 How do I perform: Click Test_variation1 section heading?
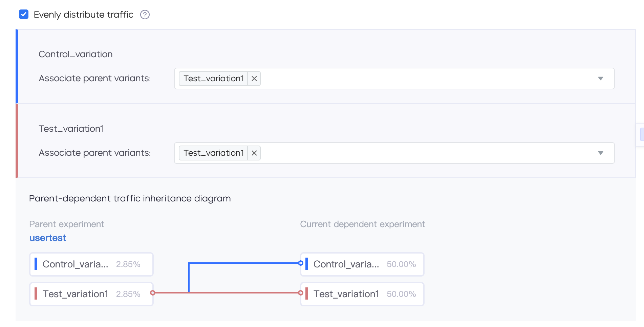(x=71, y=129)
